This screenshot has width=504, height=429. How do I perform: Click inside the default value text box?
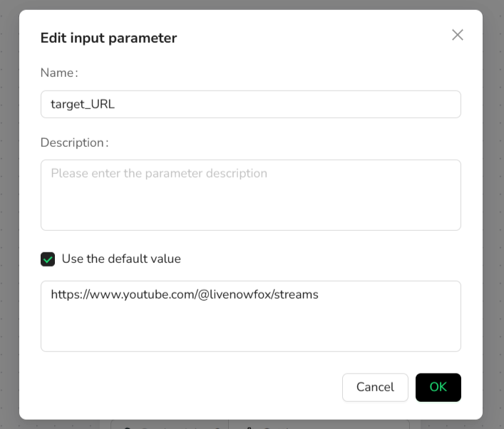coord(251,316)
